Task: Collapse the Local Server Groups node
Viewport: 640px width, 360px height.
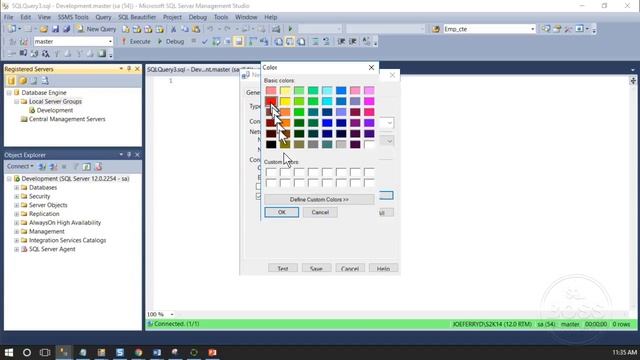Action: 17,102
